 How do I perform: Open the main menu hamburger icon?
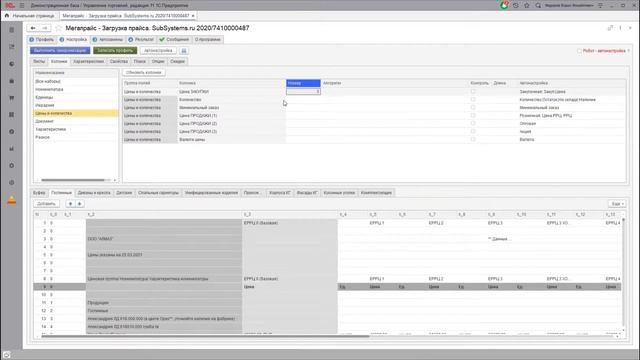pyautogui.click(x=22, y=6)
